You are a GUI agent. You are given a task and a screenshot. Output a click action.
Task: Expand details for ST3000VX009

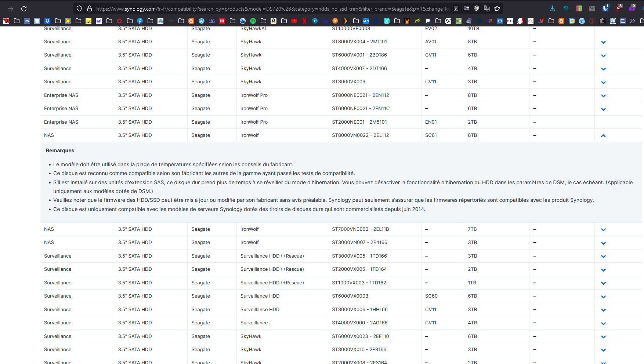603,82
